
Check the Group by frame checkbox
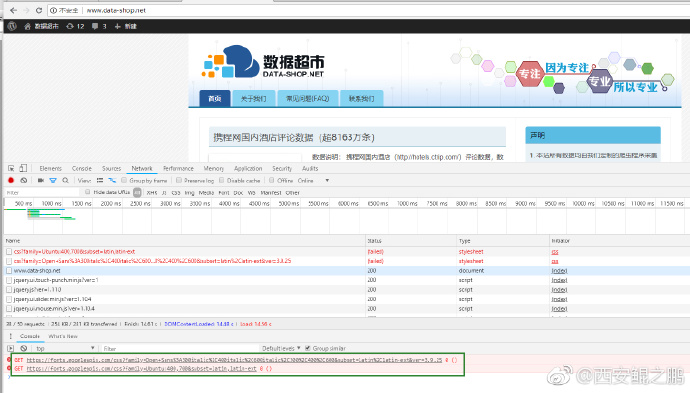[124, 180]
